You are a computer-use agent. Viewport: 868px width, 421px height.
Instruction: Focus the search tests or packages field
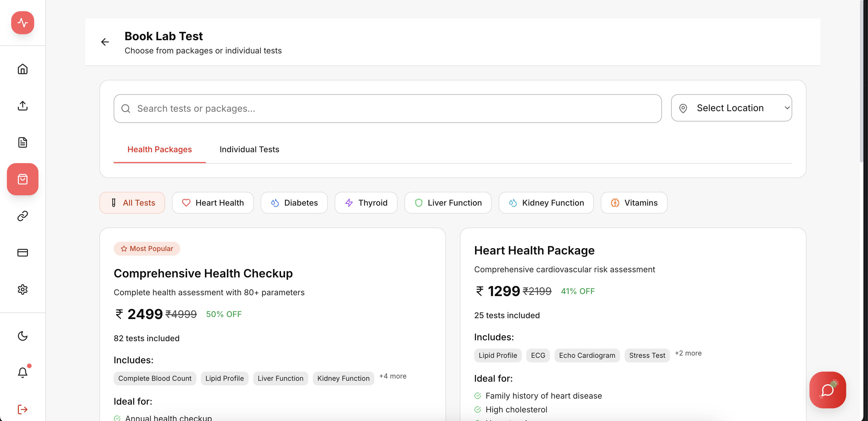(387, 109)
